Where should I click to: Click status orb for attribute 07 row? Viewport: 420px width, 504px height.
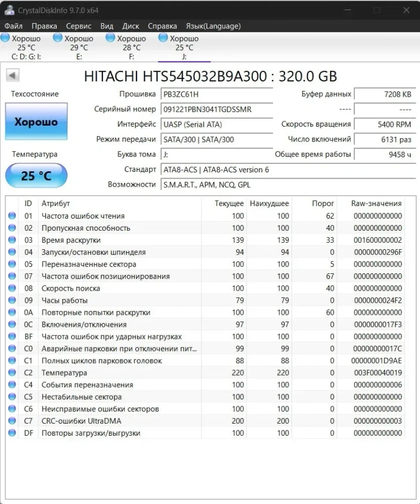click(12, 276)
